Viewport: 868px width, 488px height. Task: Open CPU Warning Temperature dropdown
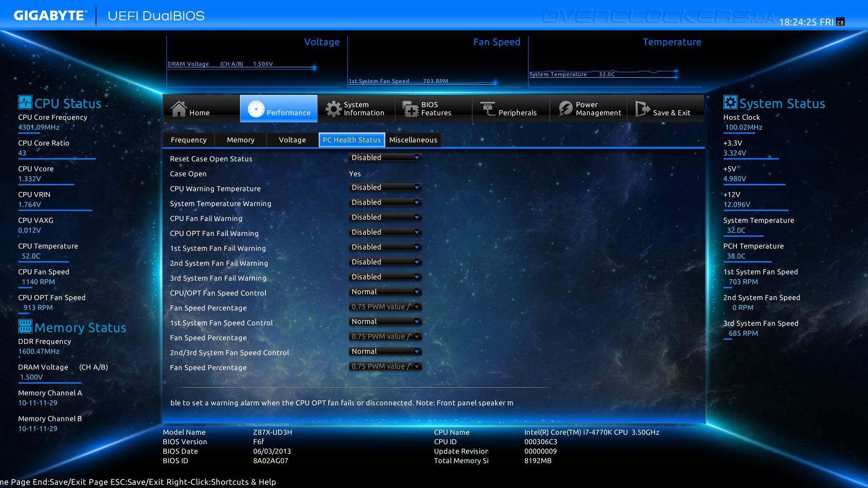click(x=386, y=188)
